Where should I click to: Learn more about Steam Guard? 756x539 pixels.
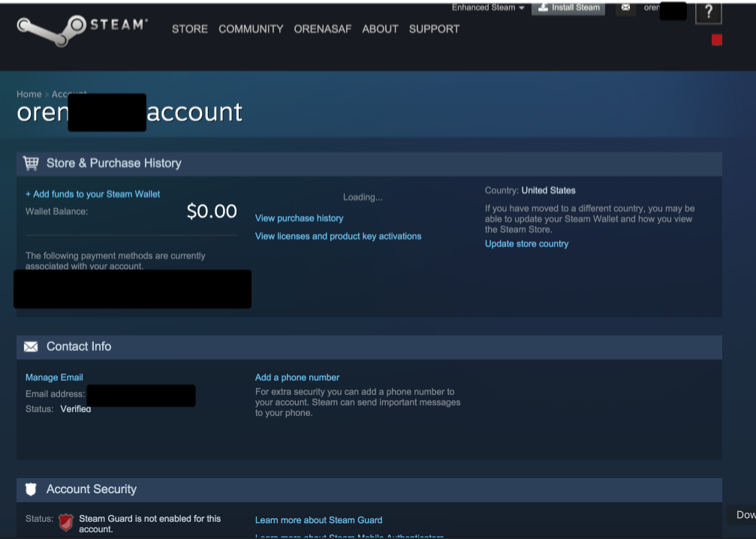[319, 520]
